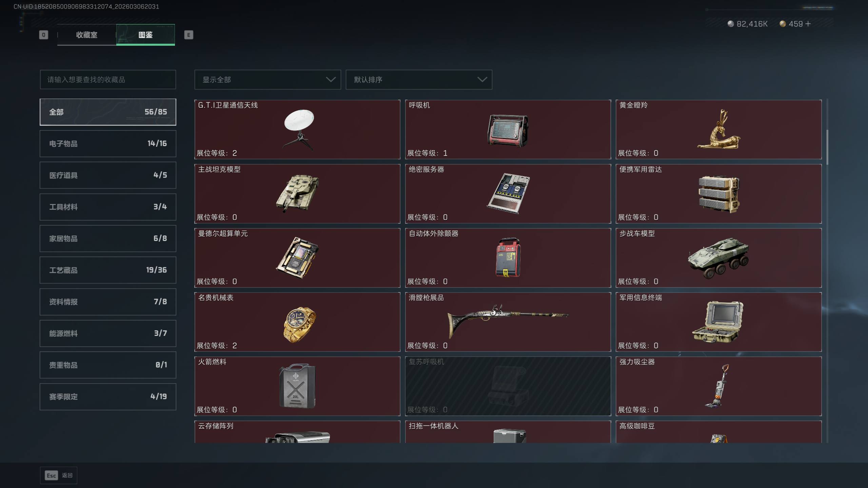Select the G.T.I卫星通信天线 satellite dish item
This screenshot has width=868, height=488.
297,129
